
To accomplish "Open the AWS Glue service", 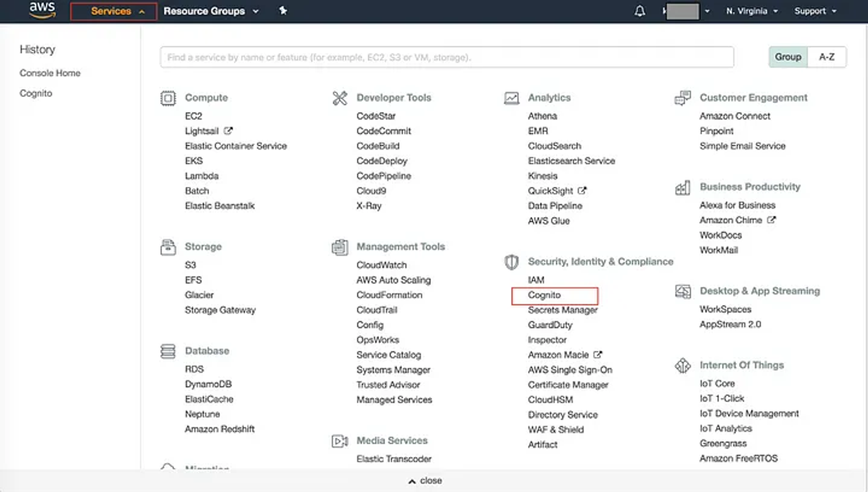I will pos(549,221).
